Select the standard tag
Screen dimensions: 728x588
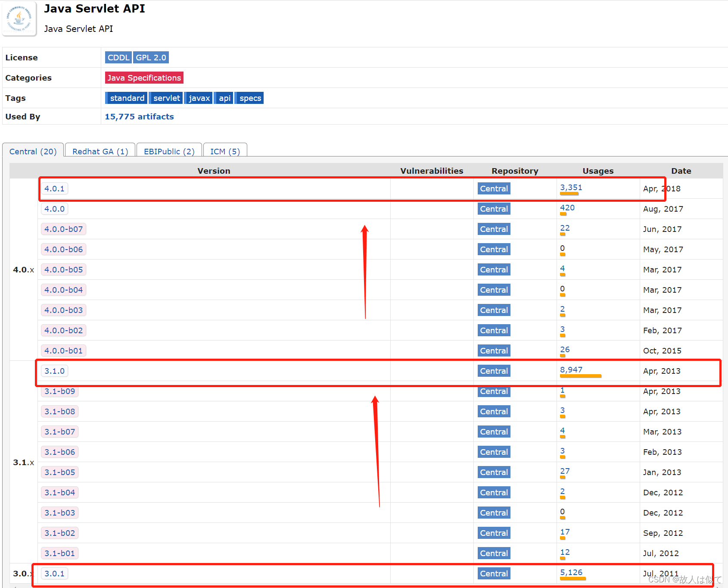[x=127, y=98]
